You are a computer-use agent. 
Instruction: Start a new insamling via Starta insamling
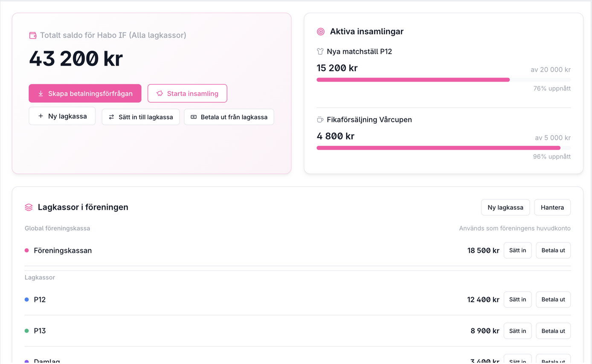(x=187, y=93)
